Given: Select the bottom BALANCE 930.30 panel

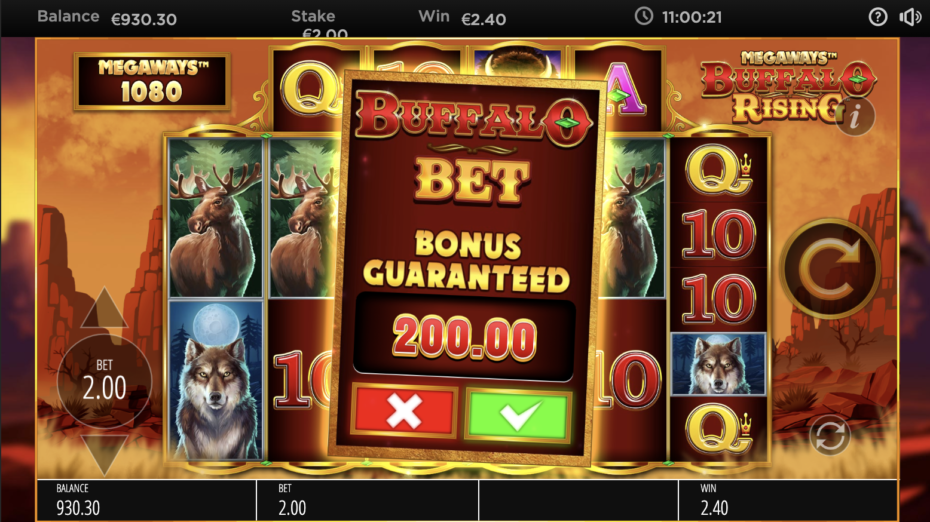Looking at the screenshot, I should (146, 500).
